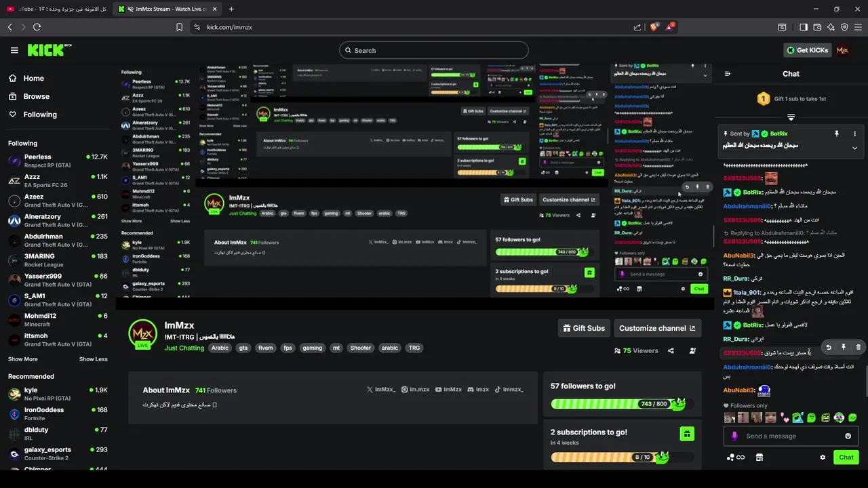Click user icon next to share
Screen dimensions: 868x488
click(x=692, y=350)
